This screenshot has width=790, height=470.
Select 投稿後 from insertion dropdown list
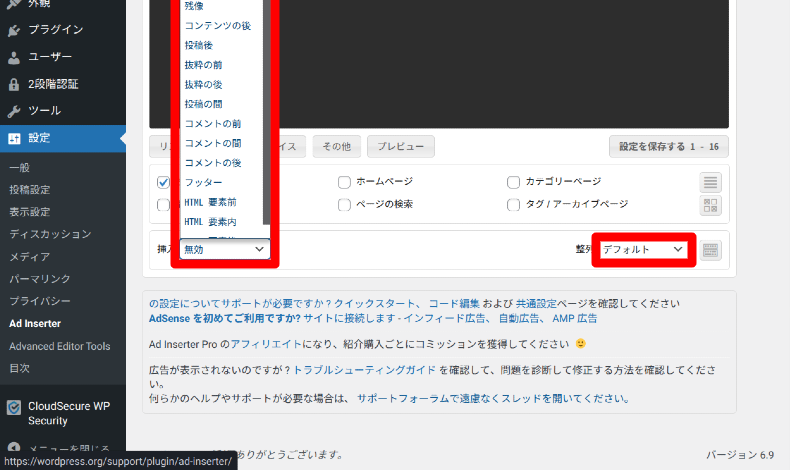[x=199, y=45]
